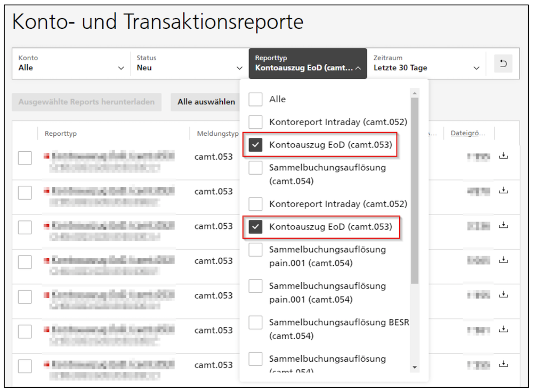Click camt.053 cell in the first row
Viewport: 533px width, 392px height.
(214, 157)
